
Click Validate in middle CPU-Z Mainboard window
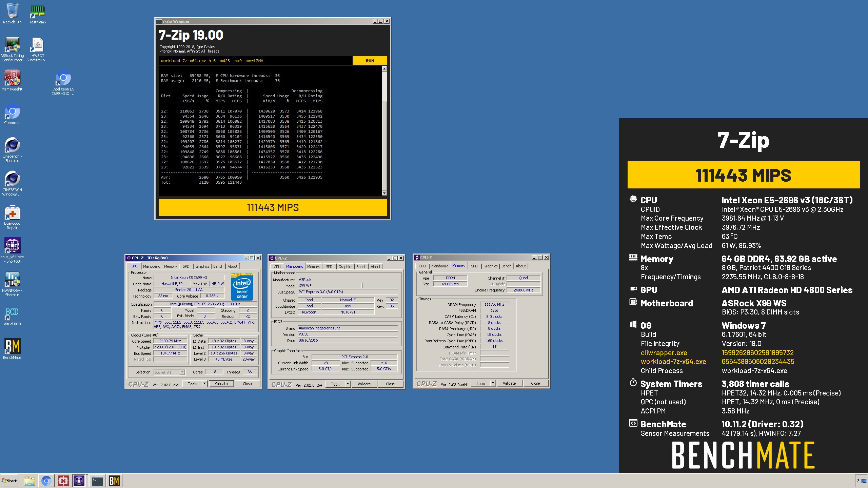[364, 384]
